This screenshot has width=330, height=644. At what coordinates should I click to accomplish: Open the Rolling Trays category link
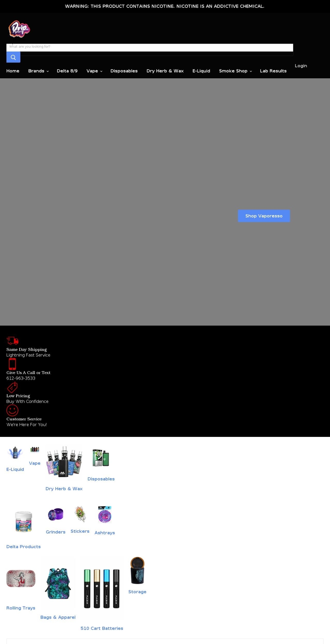[21, 608]
